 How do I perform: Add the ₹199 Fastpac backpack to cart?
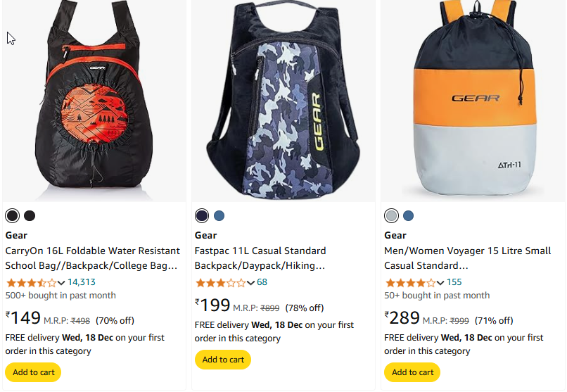pos(223,360)
